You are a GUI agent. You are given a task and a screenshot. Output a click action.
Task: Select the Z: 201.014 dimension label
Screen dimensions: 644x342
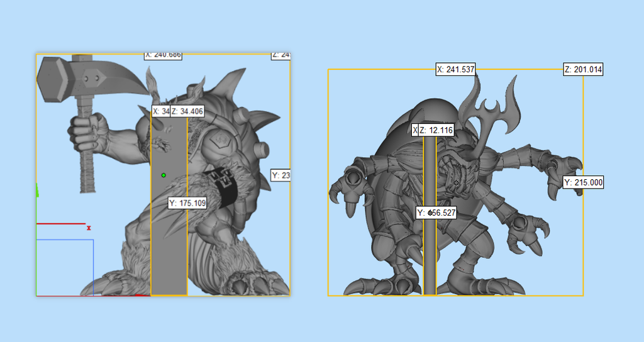click(x=582, y=69)
